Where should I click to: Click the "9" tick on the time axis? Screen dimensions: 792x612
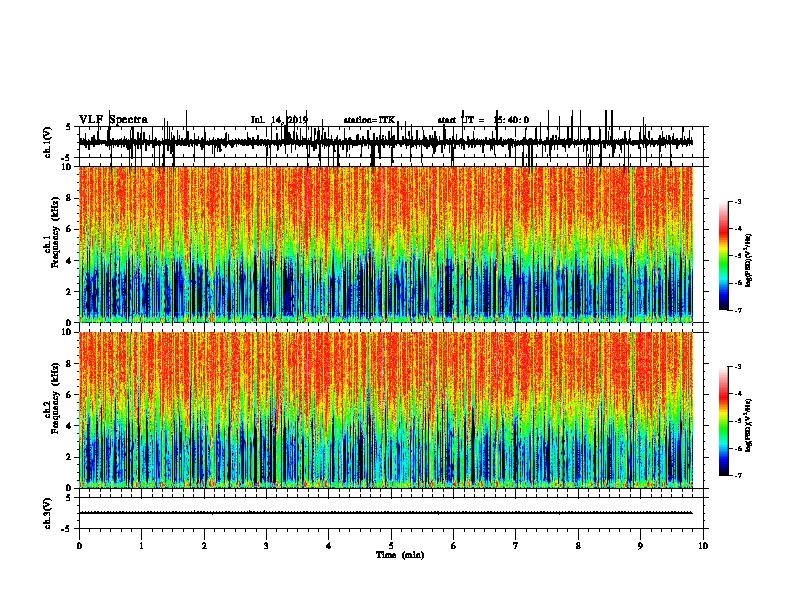pyautogui.click(x=640, y=546)
